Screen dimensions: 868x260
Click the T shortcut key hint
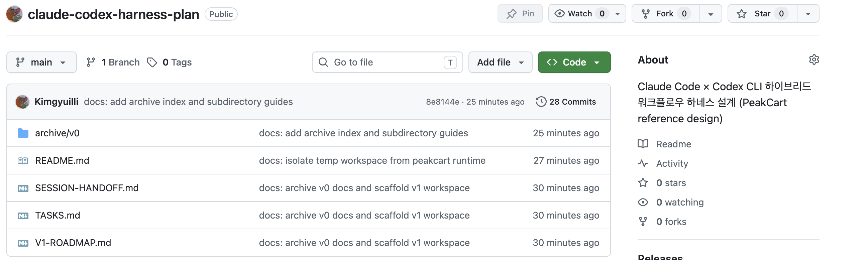point(450,62)
